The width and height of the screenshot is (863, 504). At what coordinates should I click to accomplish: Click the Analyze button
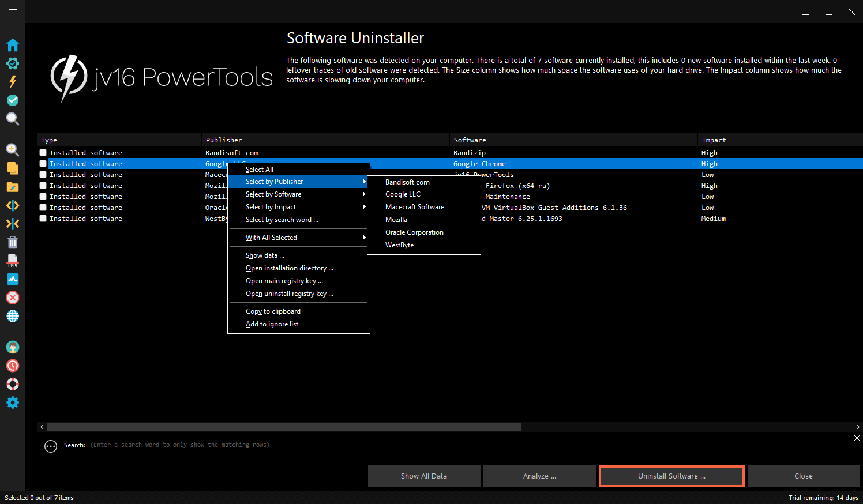539,476
